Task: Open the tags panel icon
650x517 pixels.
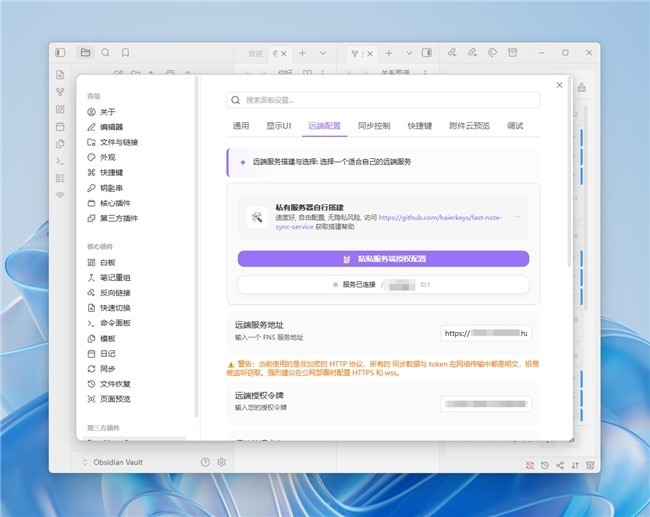Action: pyautogui.click(x=492, y=53)
